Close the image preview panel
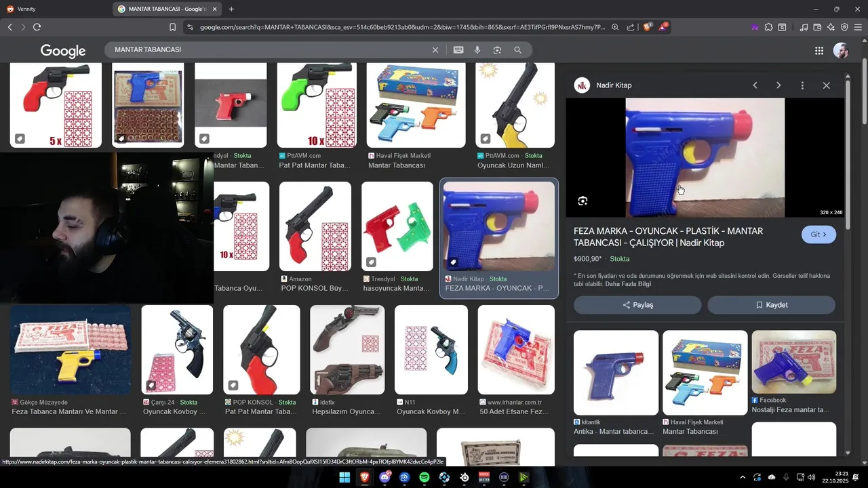Screen dimensions: 868x488 [826, 85]
